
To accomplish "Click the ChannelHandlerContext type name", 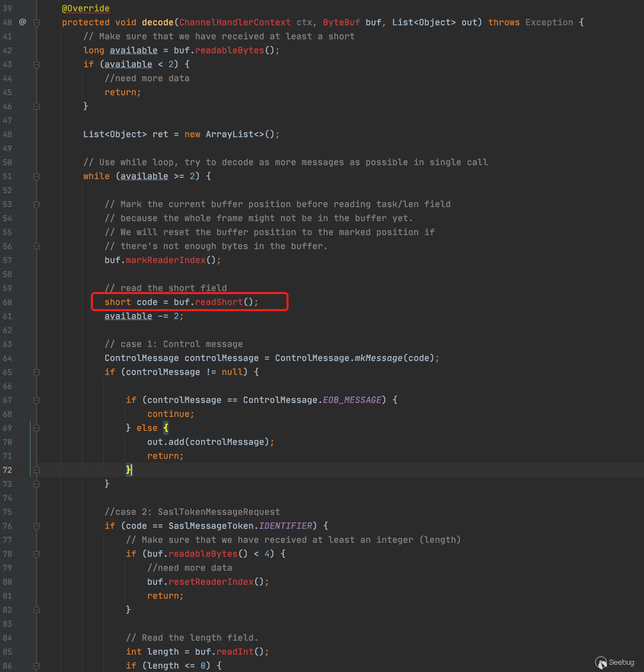I will tap(234, 23).
